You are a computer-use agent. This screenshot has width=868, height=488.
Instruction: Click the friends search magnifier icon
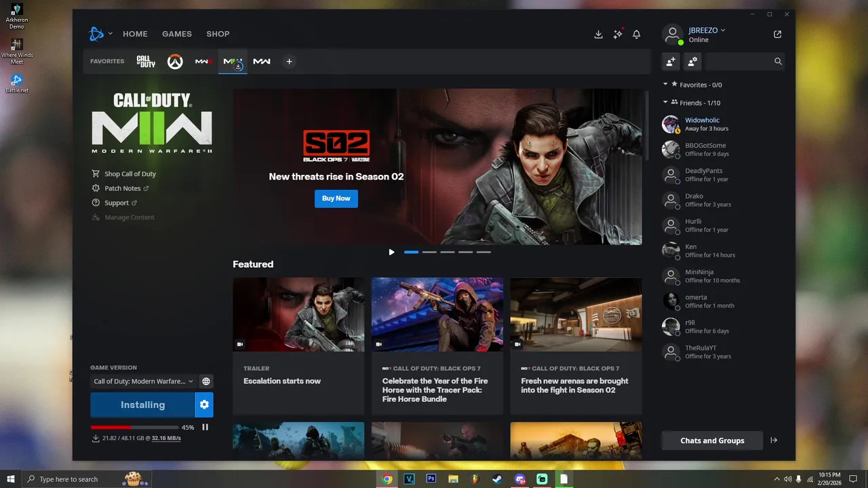tap(778, 61)
